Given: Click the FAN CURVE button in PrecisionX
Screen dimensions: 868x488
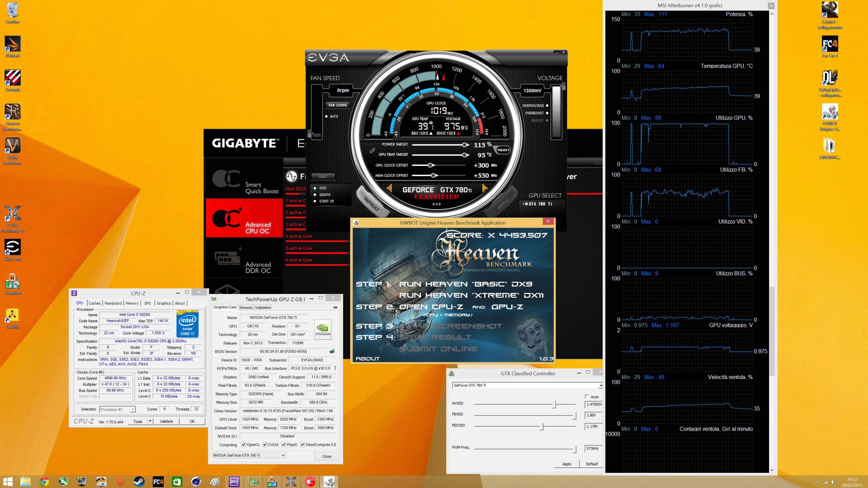Looking at the screenshot, I should tap(338, 105).
